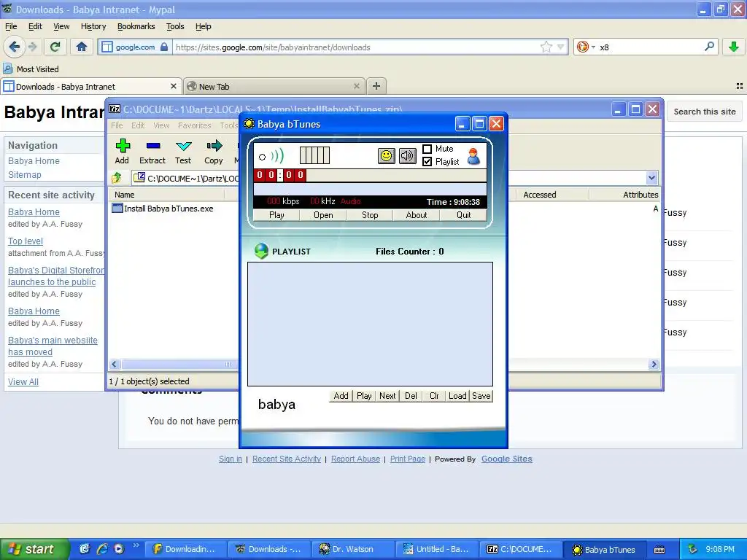
Task: Click the playlist Add button
Action: click(x=341, y=396)
